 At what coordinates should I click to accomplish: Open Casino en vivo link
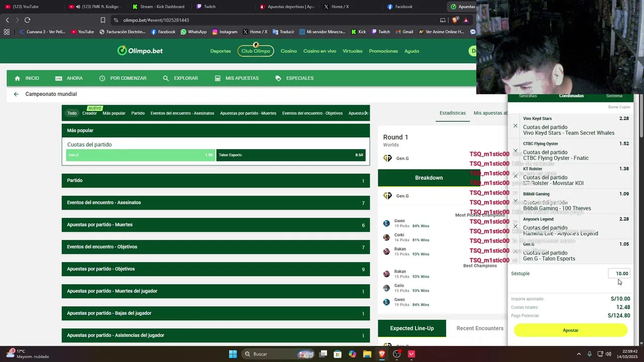click(319, 51)
